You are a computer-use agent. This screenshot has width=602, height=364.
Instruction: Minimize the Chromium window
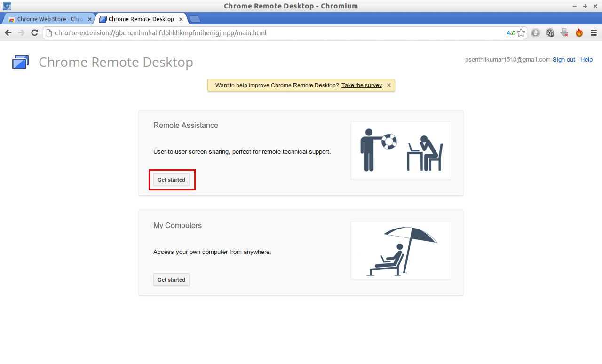(575, 6)
